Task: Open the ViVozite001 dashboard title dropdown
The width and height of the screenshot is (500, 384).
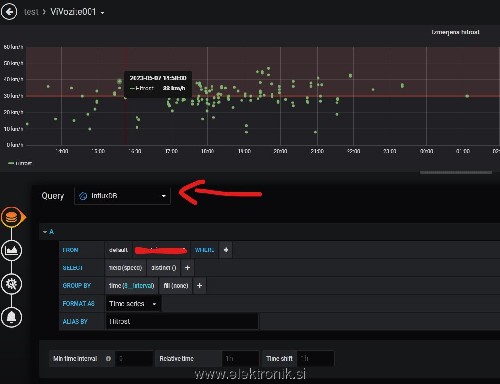Action: coord(77,12)
